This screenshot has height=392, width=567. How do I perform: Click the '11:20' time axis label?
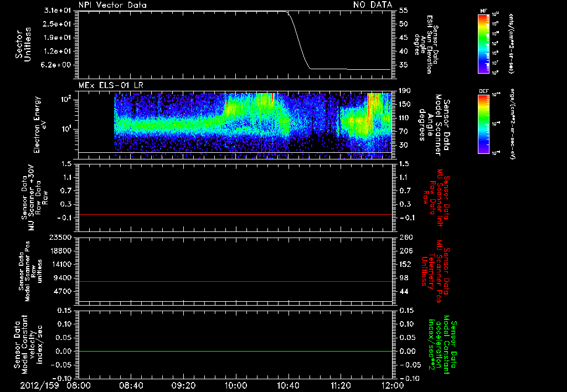point(341,385)
